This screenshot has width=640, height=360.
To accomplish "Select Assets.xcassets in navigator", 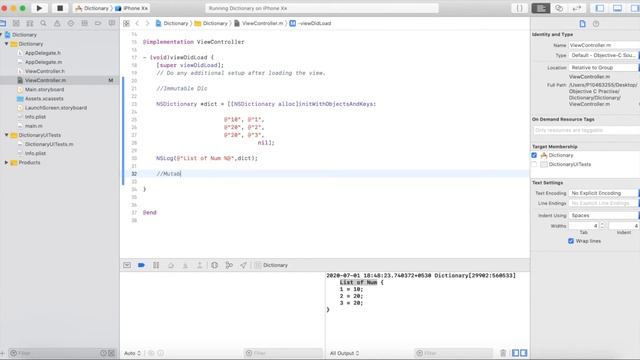I will [x=44, y=98].
